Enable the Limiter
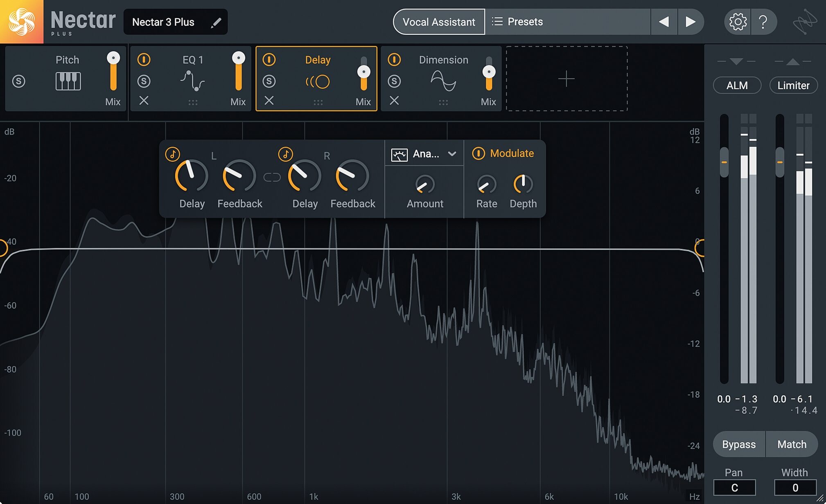 pyautogui.click(x=793, y=85)
